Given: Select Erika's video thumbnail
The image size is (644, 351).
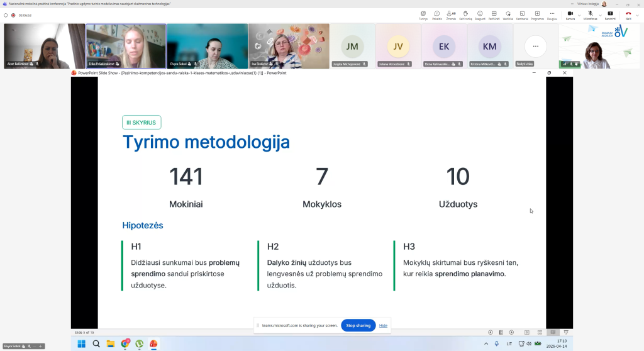Looking at the screenshot, I should (126, 46).
